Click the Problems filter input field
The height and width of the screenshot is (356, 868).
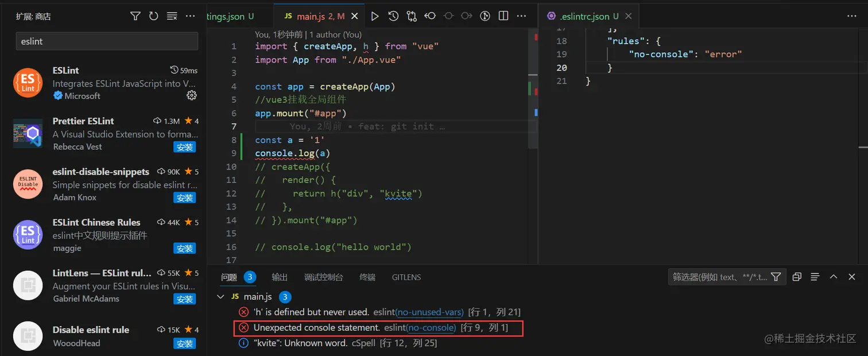point(719,277)
